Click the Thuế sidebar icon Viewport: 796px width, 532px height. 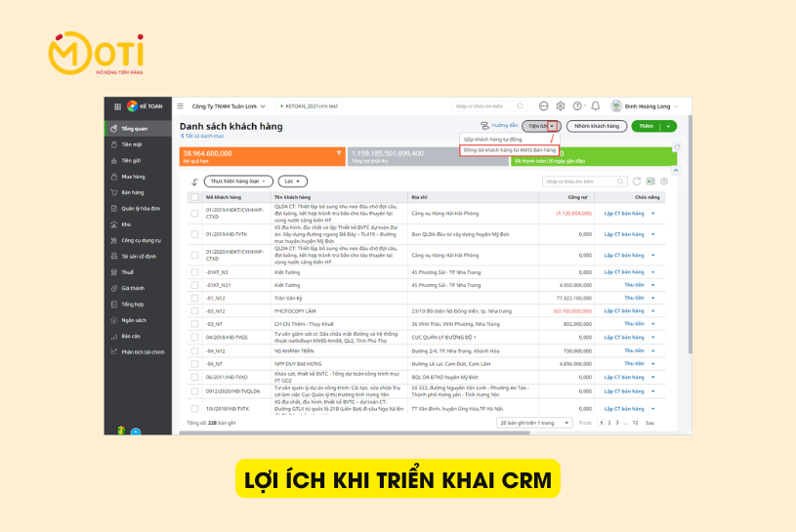point(114,272)
